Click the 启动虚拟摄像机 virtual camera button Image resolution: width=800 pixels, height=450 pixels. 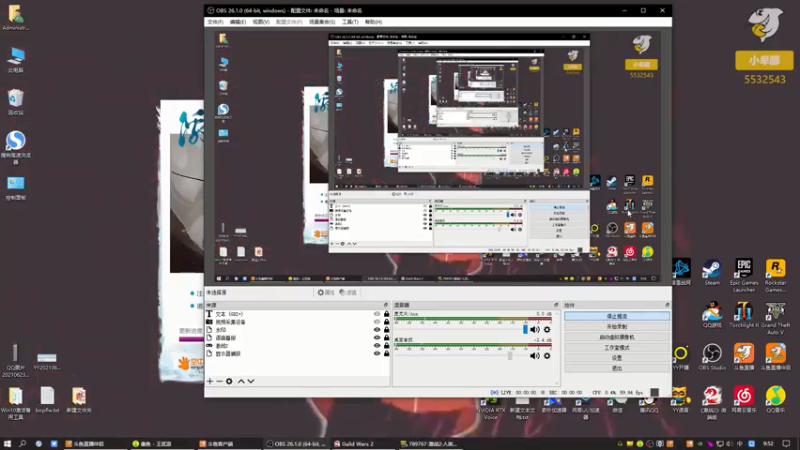point(617,337)
